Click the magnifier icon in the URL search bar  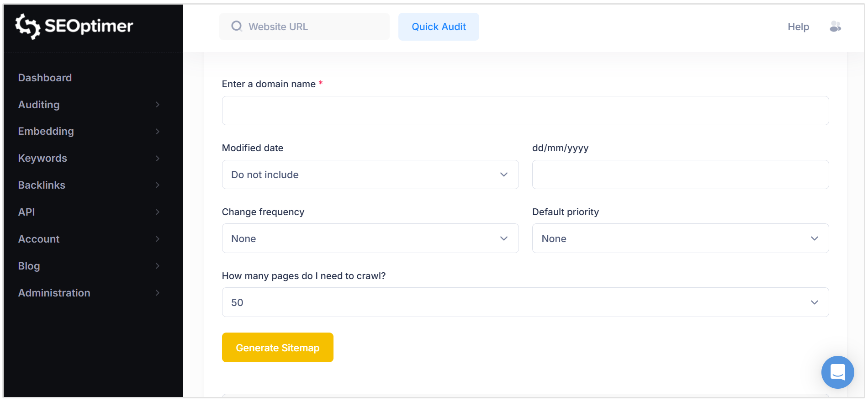click(x=237, y=26)
